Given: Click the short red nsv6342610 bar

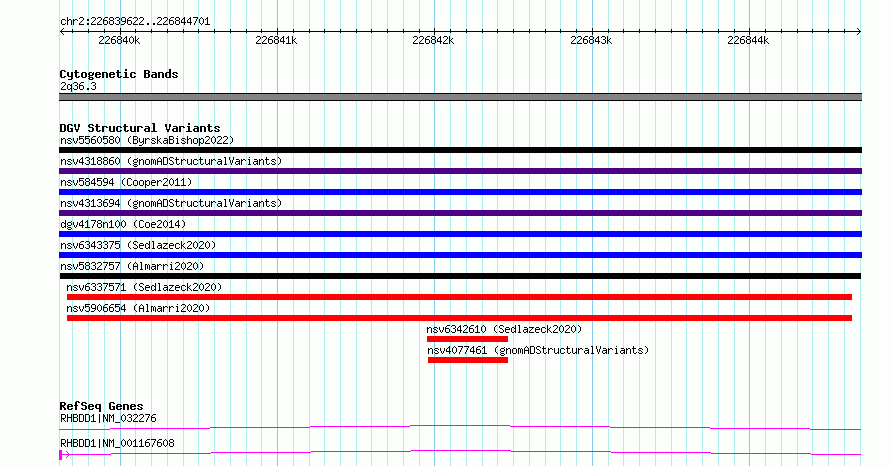Looking at the screenshot, I should 468,339.
